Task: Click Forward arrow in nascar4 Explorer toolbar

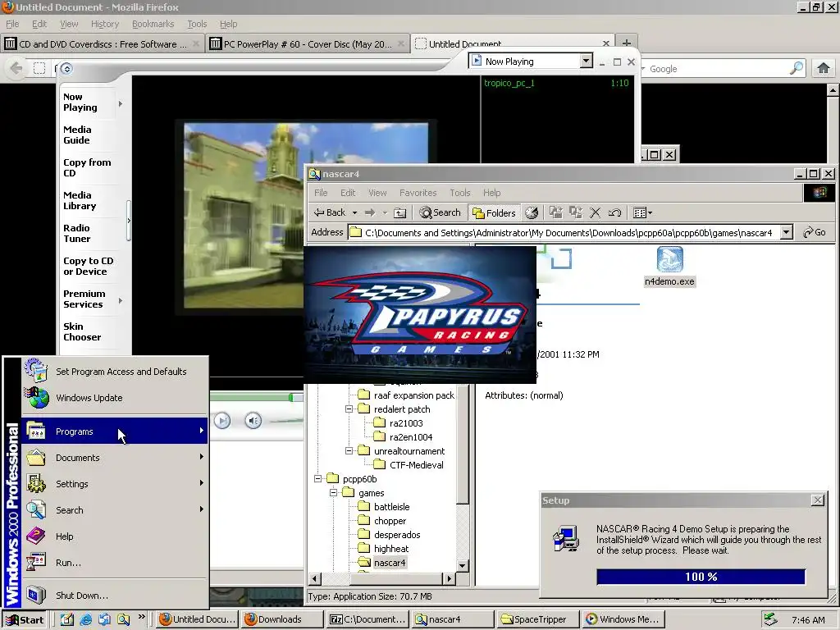Action: 370,212
